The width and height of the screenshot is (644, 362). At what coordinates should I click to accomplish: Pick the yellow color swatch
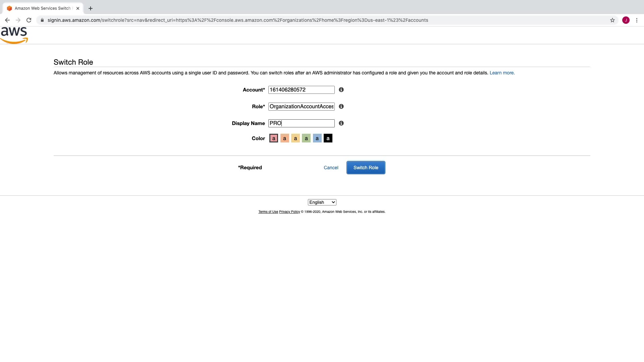(296, 138)
